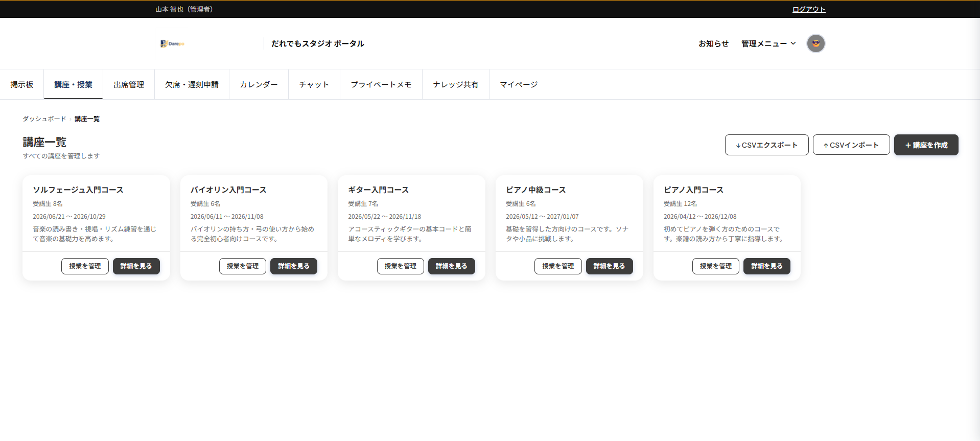Click the CSVインポート button
Screen dimensions: 980x441
(x=851, y=145)
